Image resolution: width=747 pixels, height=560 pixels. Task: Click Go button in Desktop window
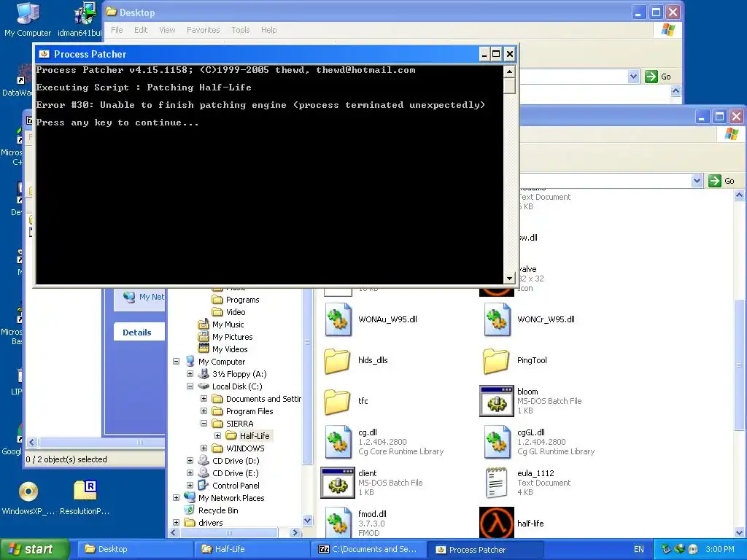pos(659,76)
